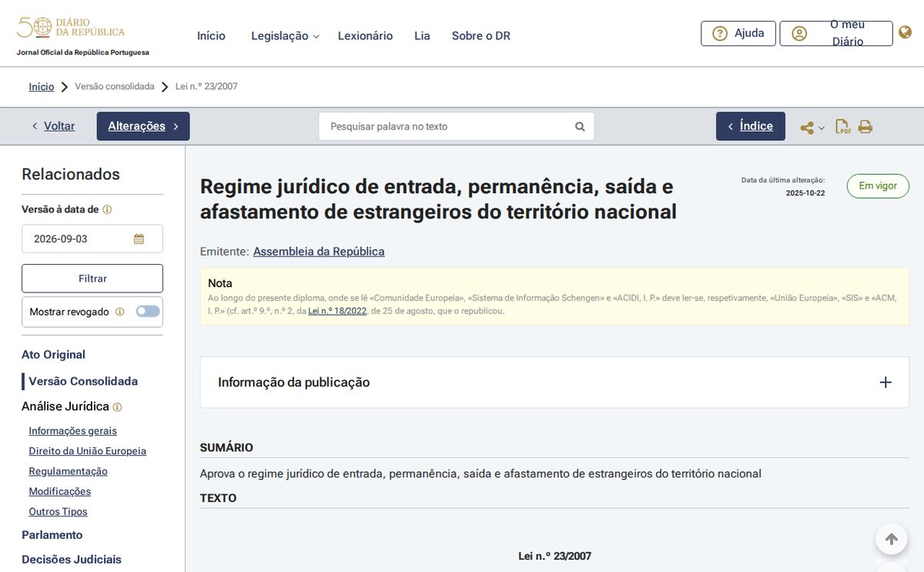Open 'Modificações' sidebar link

point(59,491)
